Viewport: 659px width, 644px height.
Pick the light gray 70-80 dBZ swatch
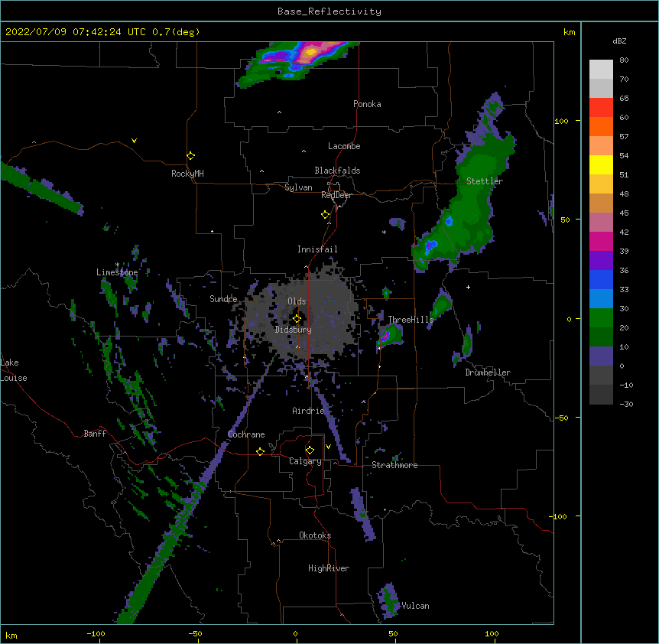tap(601, 70)
